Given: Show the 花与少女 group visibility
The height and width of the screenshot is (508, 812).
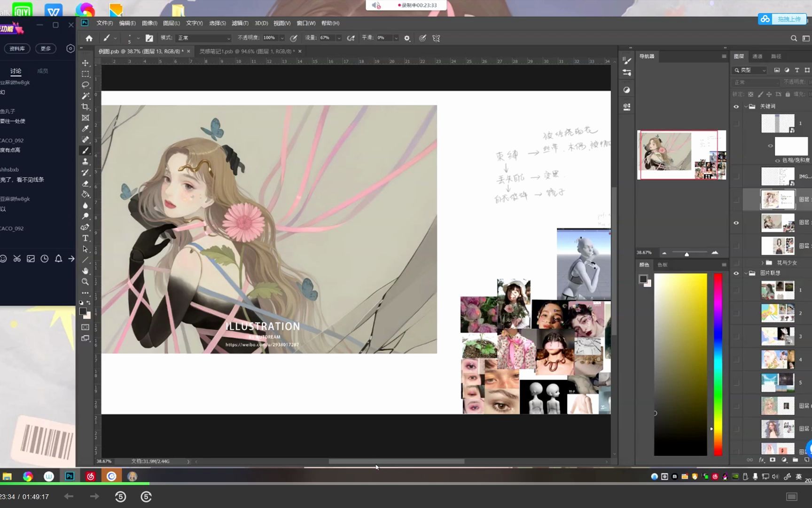Looking at the screenshot, I should coord(736,263).
